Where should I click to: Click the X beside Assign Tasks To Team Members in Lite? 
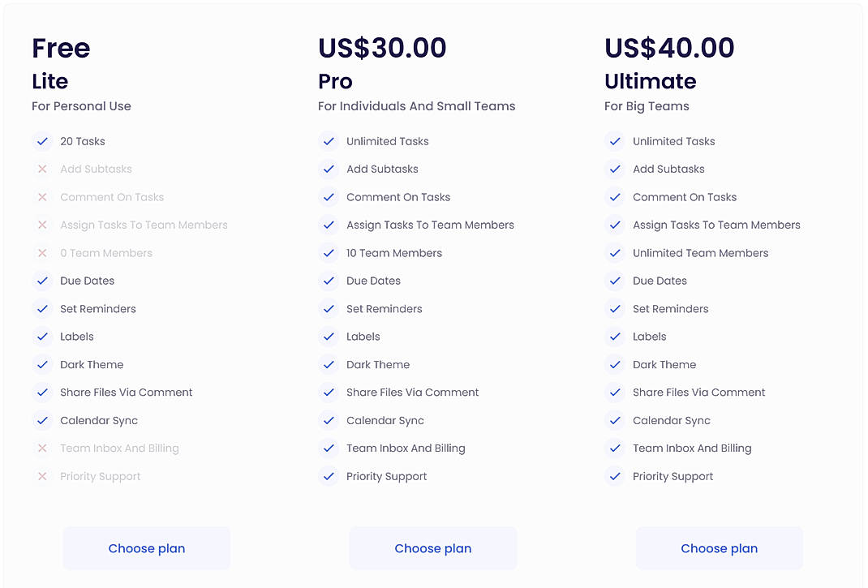pos(42,225)
